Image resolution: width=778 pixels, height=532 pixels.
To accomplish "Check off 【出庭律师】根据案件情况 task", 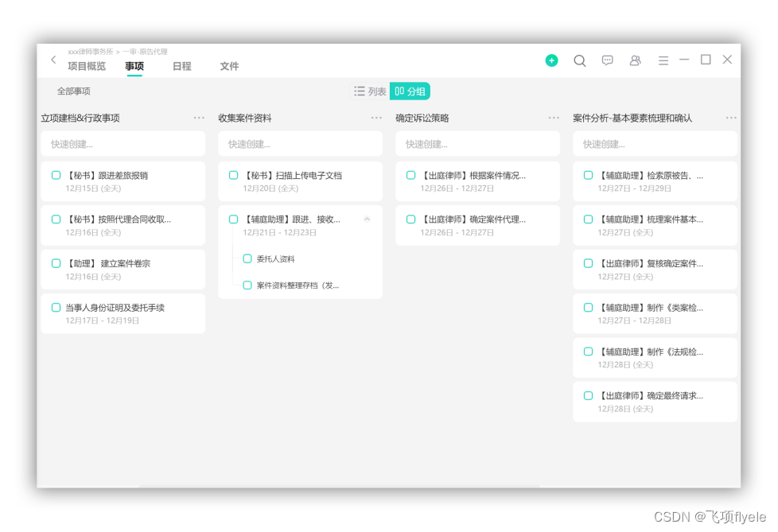I will click(410, 175).
